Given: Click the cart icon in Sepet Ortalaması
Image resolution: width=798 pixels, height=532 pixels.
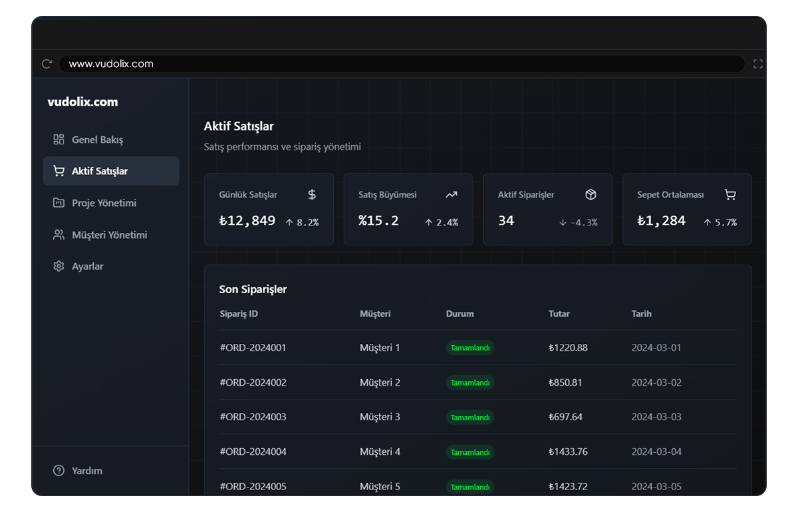Looking at the screenshot, I should coord(730,195).
